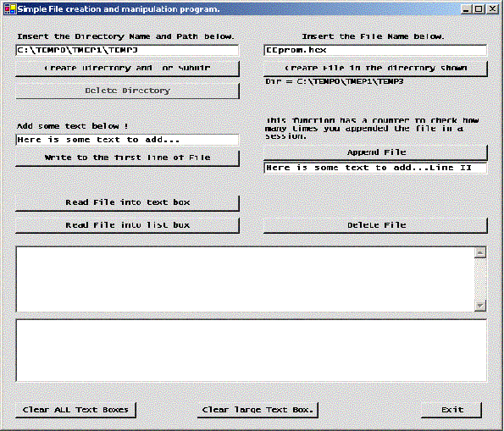Click inside the large text box
Screen dimensions: 504x431
tap(245, 279)
